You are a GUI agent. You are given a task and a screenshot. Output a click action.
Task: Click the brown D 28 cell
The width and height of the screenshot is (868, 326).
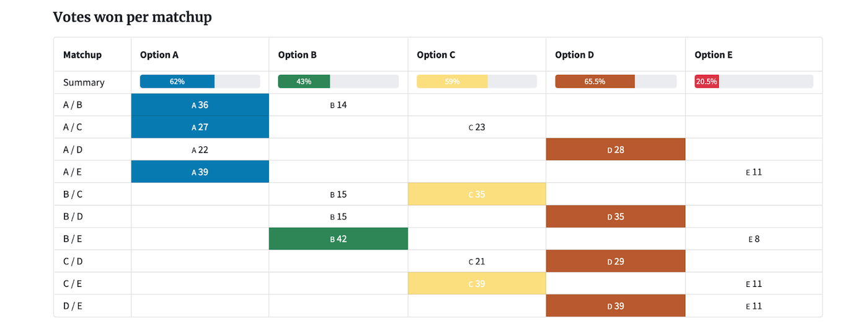click(616, 149)
